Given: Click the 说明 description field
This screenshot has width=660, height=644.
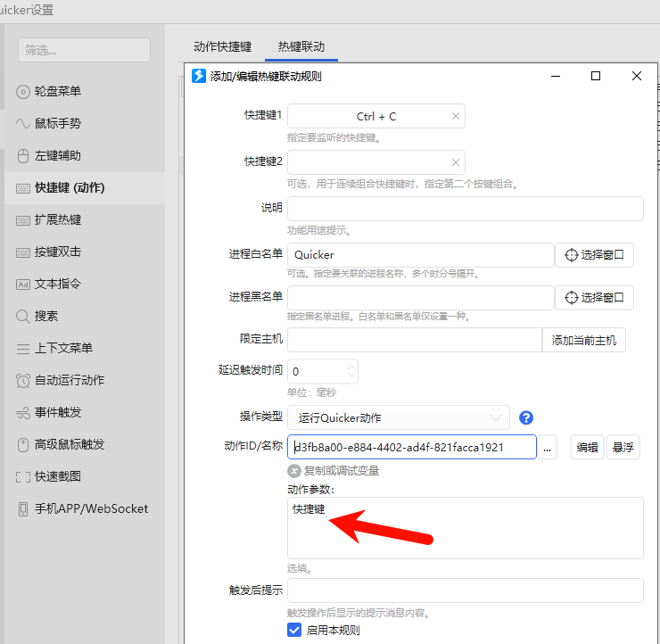Looking at the screenshot, I should (465, 209).
